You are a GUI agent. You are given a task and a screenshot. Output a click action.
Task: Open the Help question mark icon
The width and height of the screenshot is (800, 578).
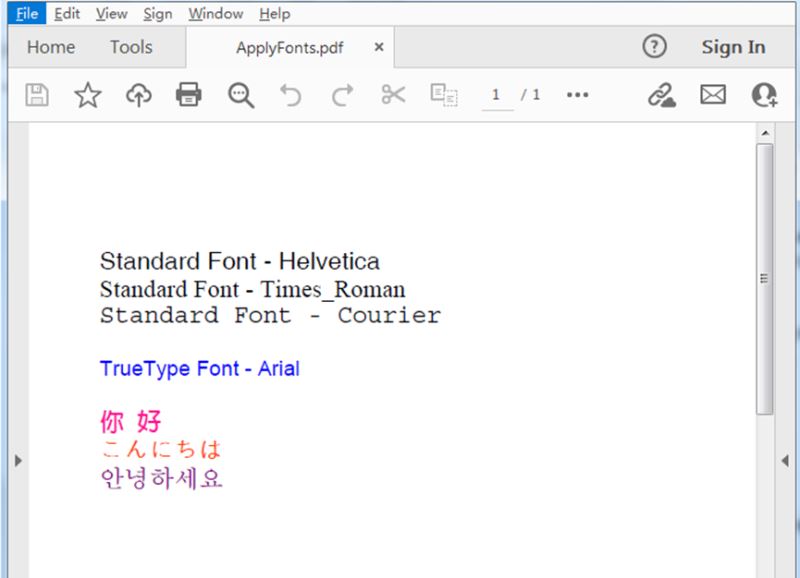pyautogui.click(x=654, y=46)
